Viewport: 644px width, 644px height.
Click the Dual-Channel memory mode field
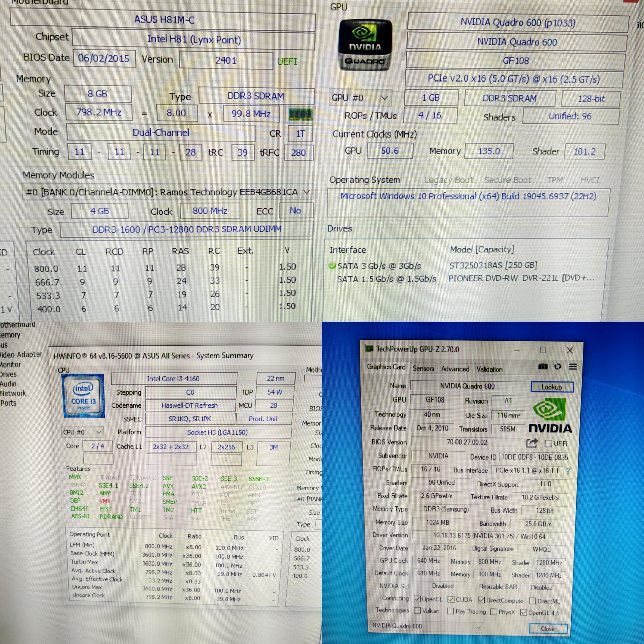tap(161, 132)
